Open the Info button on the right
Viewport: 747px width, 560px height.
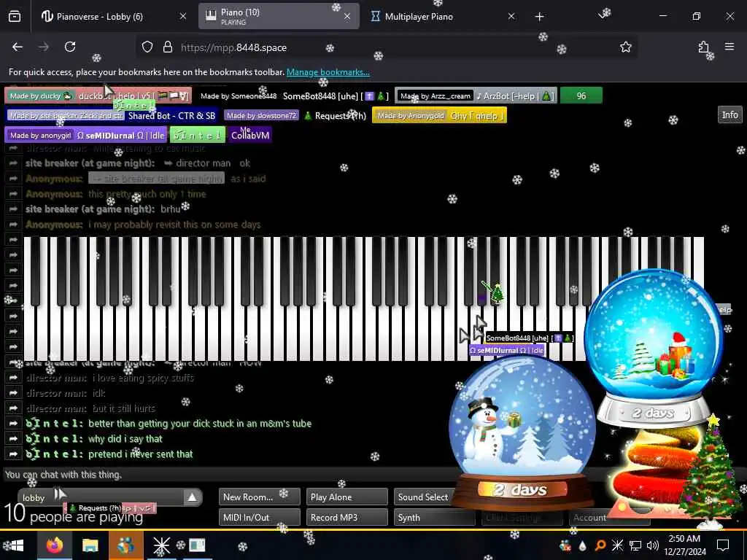(x=729, y=114)
